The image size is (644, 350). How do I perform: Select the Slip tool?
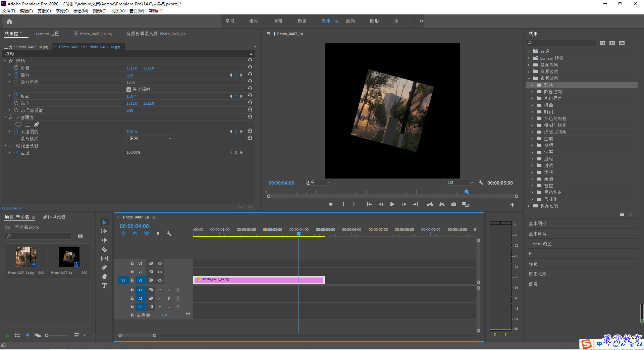click(x=104, y=258)
